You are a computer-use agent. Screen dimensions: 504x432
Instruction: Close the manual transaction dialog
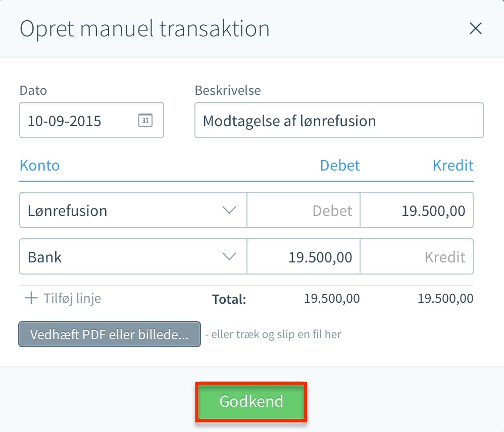[475, 28]
